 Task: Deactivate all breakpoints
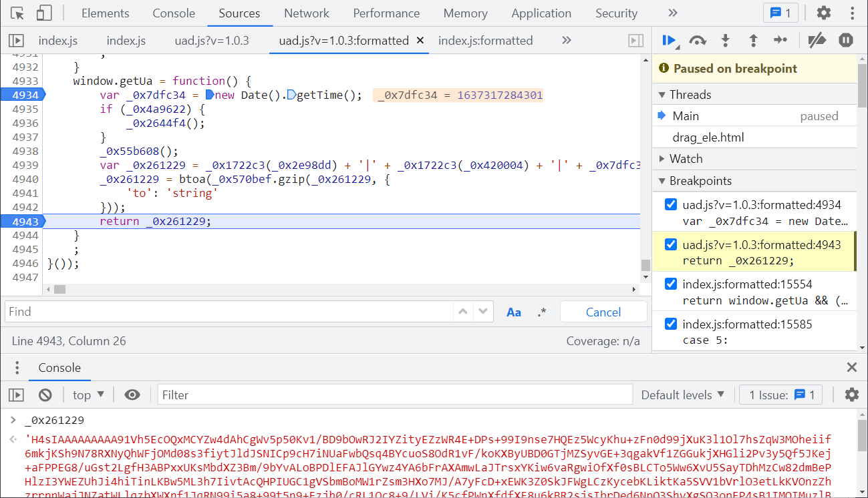pyautogui.click(x=817, y=41)
